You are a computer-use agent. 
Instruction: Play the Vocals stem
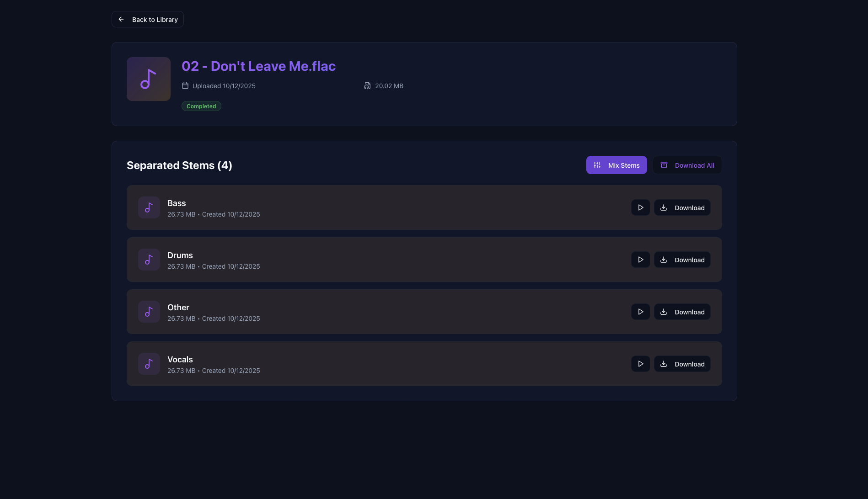click(x=640, y=364)
